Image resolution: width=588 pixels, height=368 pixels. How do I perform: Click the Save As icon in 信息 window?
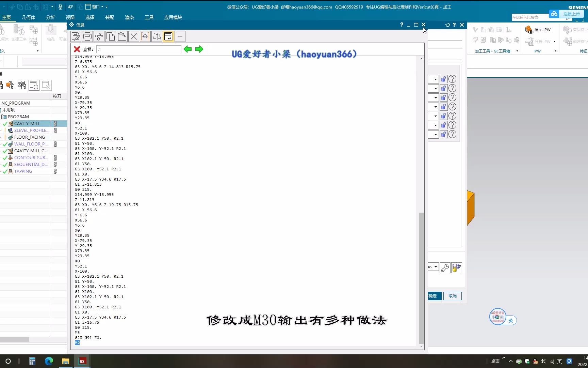(76, 36)
